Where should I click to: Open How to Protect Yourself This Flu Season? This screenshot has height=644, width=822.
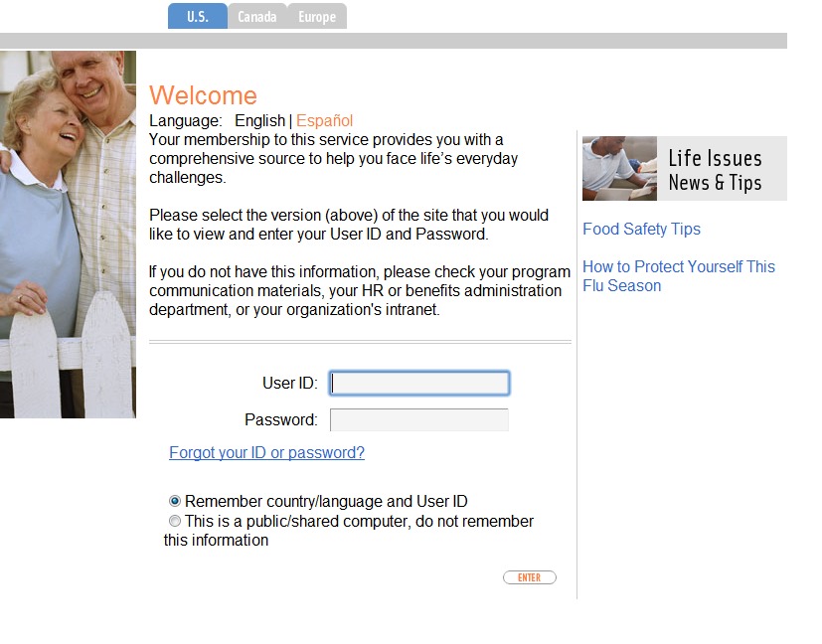point(679,276)
